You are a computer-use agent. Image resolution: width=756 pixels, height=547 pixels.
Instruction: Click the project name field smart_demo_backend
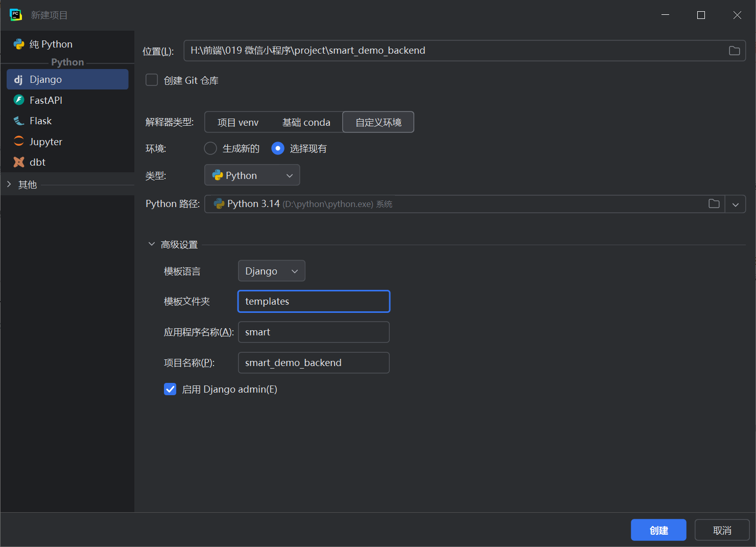click(x=314, y=362)
